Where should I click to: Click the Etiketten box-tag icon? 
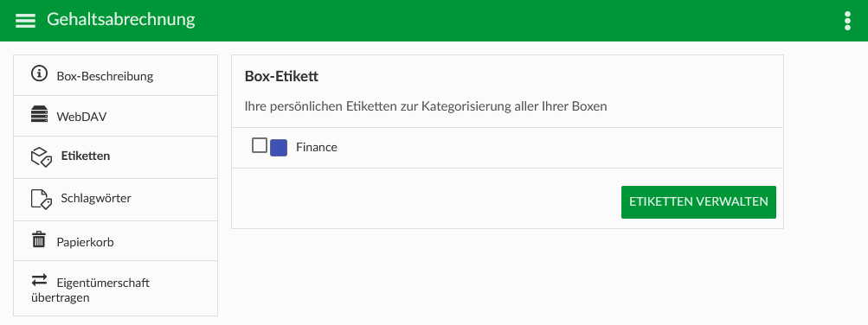tap(42, 157)
